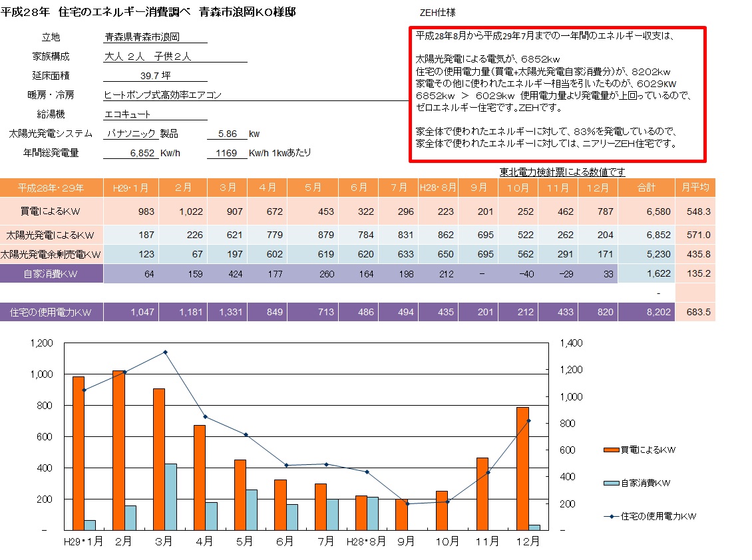
Task: Select "パナソニック 製品" field
Action: tap(142, 134)
